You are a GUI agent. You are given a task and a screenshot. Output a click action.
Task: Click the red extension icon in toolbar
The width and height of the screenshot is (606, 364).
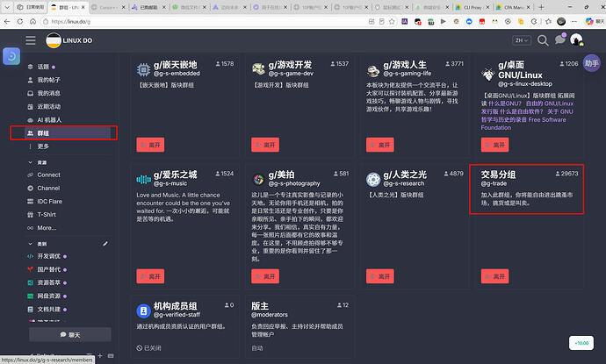tap(482, 22)
